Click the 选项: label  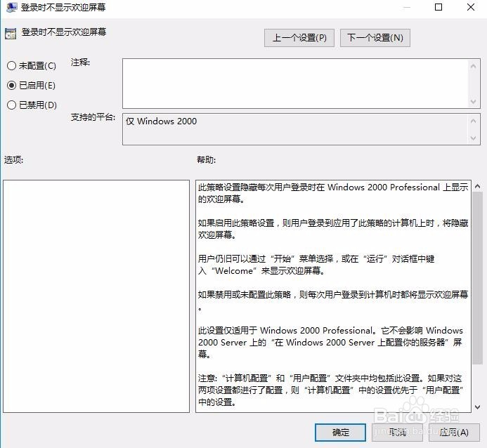13,160
